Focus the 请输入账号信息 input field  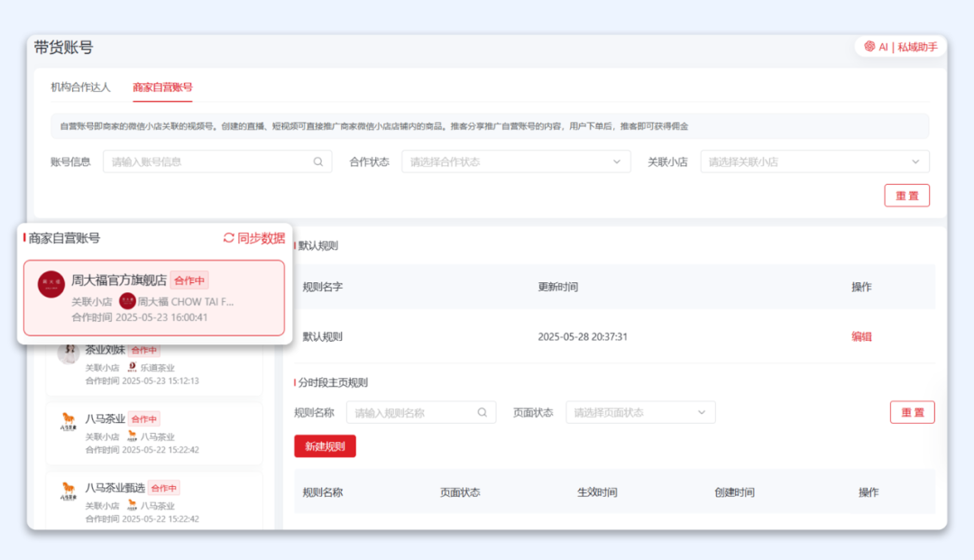pyautogui.click(x=209, y=162)
